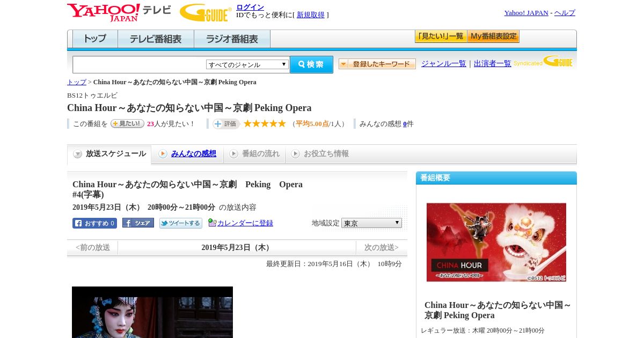Screen dimensions: 644x338
Task: Click the 評価 rating button
Action: [x=226, y=123]
